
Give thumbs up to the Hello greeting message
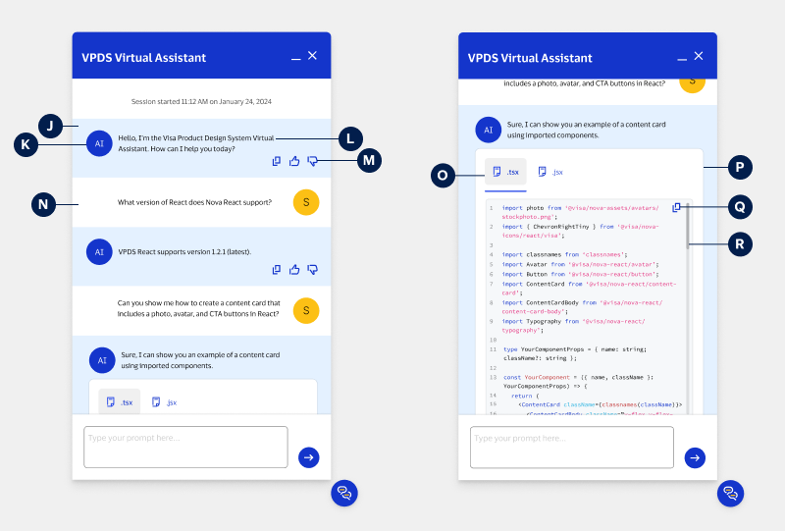click(x=294, y=161)
